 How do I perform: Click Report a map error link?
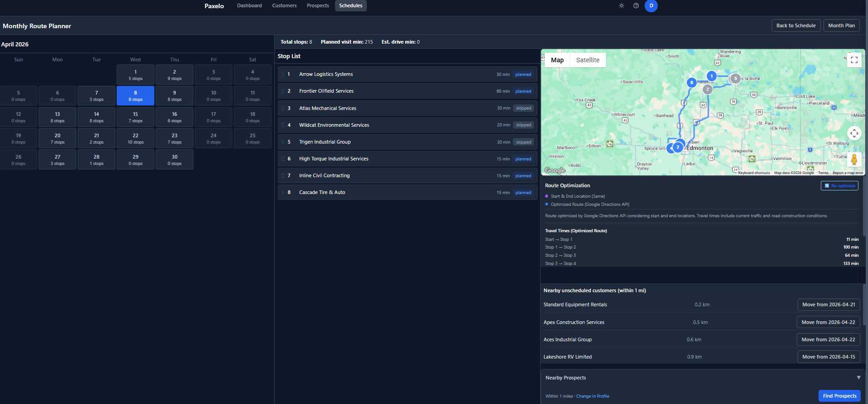coord(848,173)
